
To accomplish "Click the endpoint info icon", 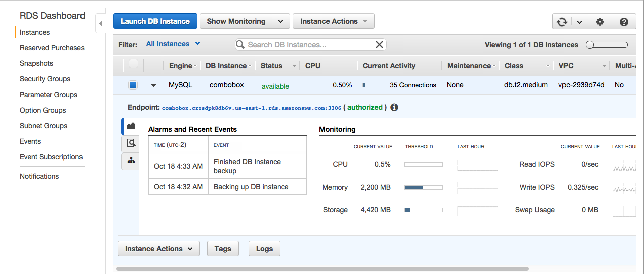I will [394, 107].
